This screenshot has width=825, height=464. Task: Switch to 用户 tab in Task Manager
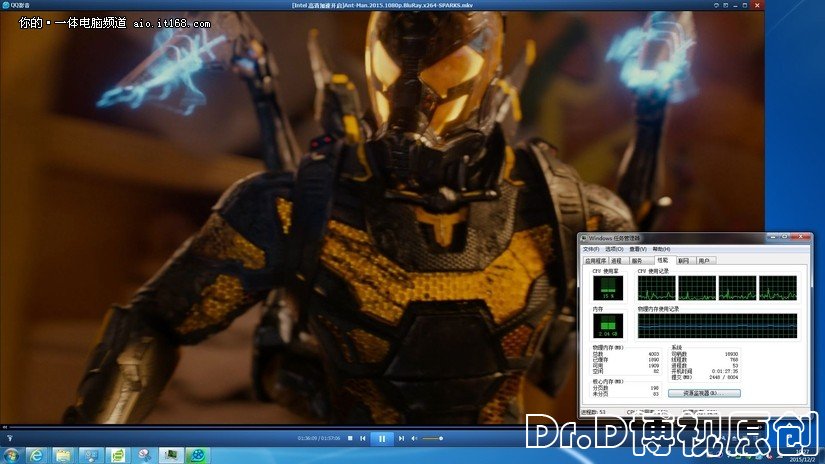click(x=705, y=261)
